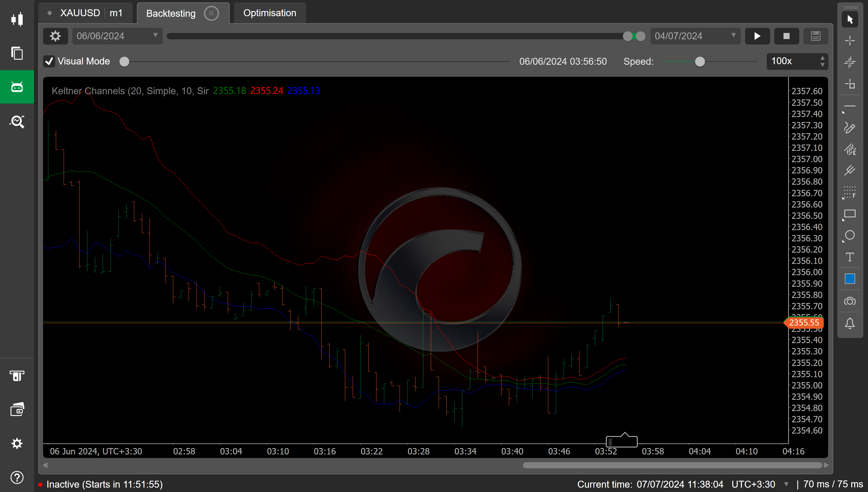The image size is (868, 492).
Task: Select the cursor pointer tool
Action: click(x=850, y=19)
